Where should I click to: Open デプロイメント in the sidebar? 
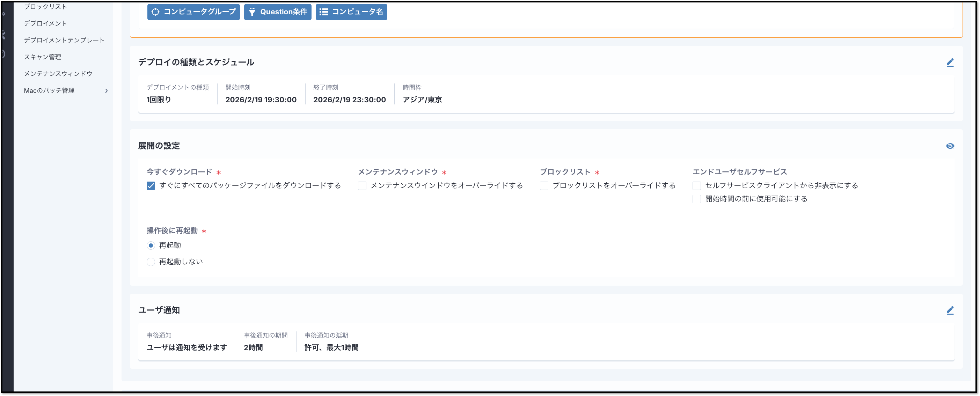pyautogui.click(x=45, y=23)
